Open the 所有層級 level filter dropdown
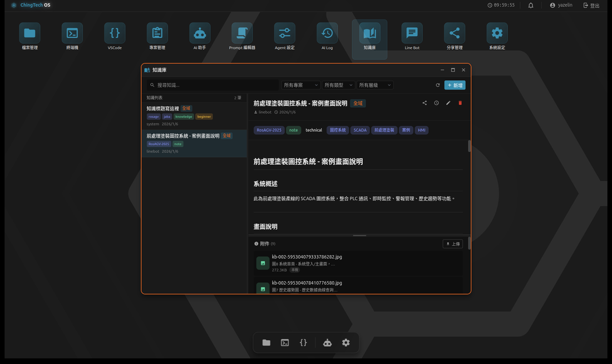This screenshot has width=612, height=364. tap(374, 85)
